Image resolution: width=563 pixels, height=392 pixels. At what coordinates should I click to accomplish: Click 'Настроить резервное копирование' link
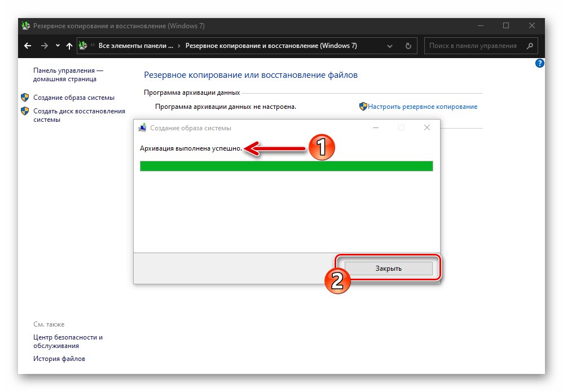click(x=423, y=107)
